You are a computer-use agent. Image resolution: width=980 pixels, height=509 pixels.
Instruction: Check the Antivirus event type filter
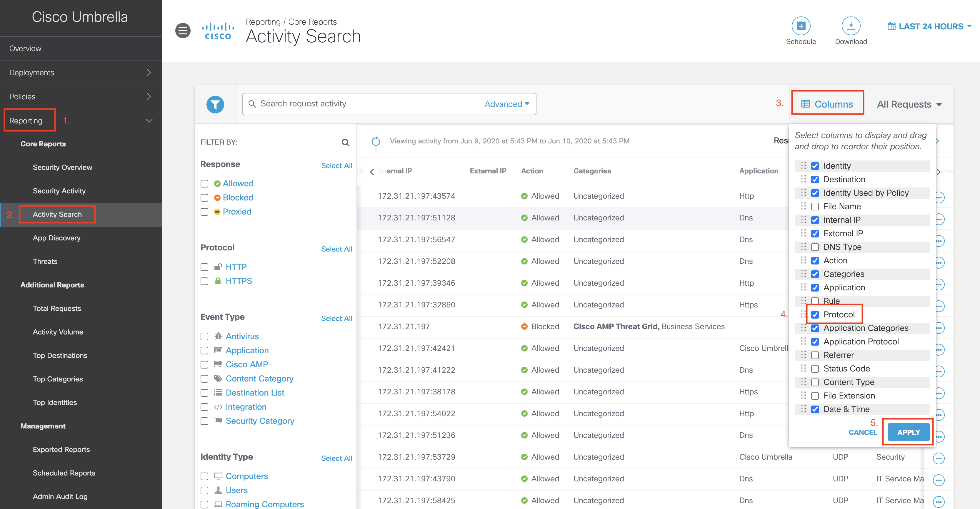coord(204,336)
